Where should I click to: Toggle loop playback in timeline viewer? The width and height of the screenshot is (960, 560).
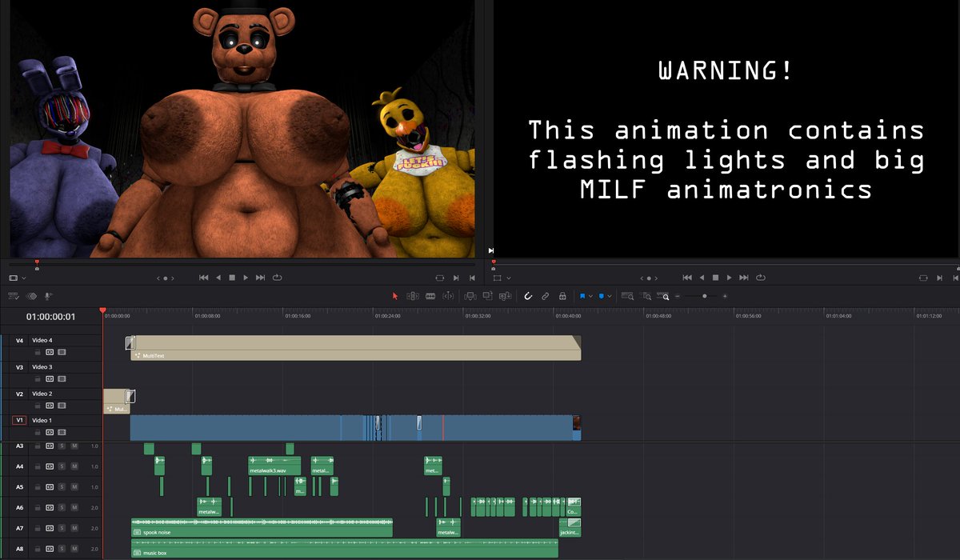[761, 278]
